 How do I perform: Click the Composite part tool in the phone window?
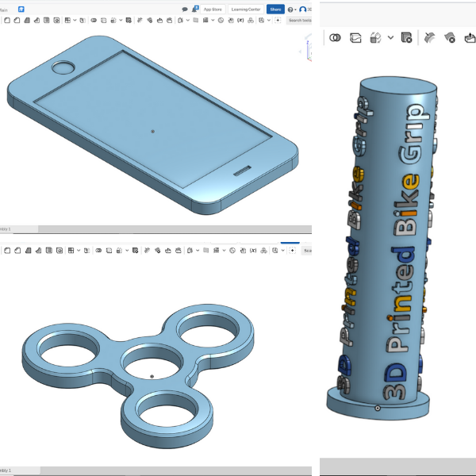[x=251, y=21]
